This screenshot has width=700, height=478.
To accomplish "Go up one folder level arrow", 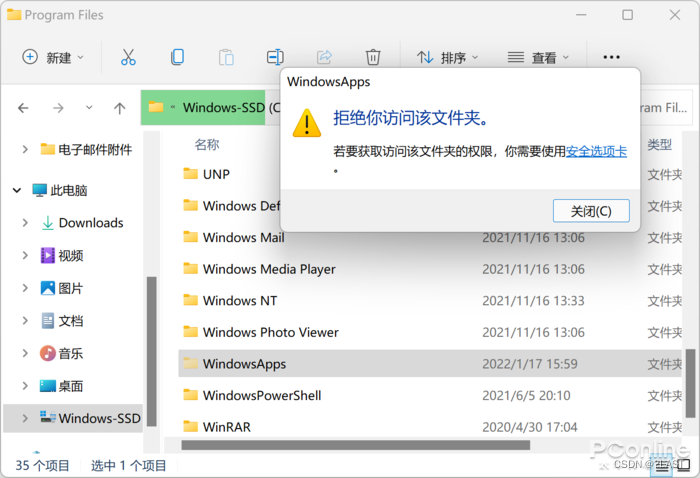I will click(119, 108).
